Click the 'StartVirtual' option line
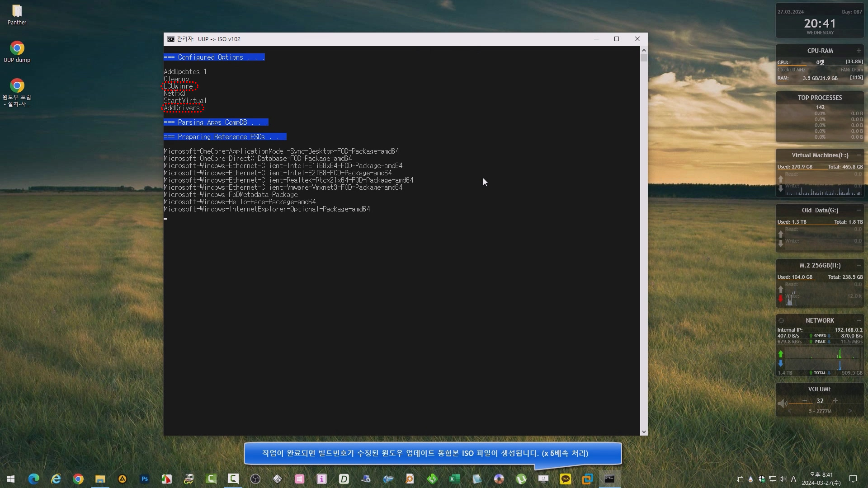Viewport: 868px width, 488px height. (185, 101)
